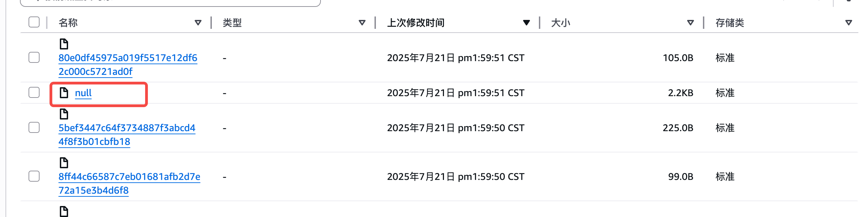Open object 8ff44c66587c7eb01681afb2d7e link
Screen dimensions: 868x217
pos(129,176)
